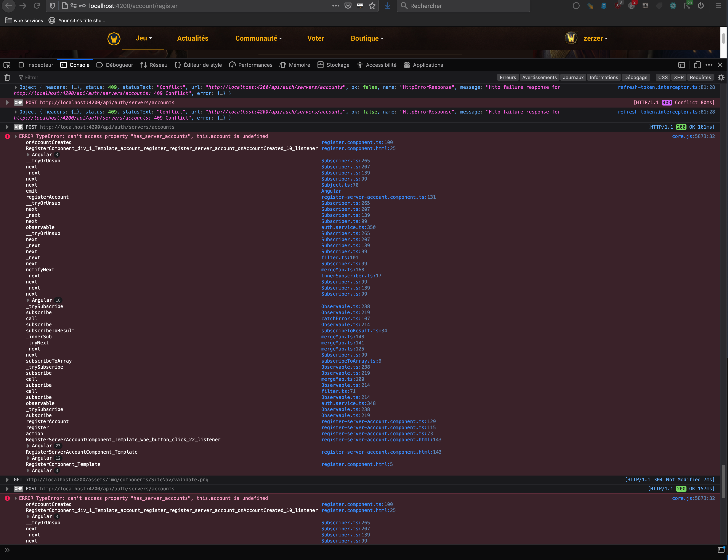Bookmark page with star icon
Screen dimensions: 728x560
tap(372, 6)
